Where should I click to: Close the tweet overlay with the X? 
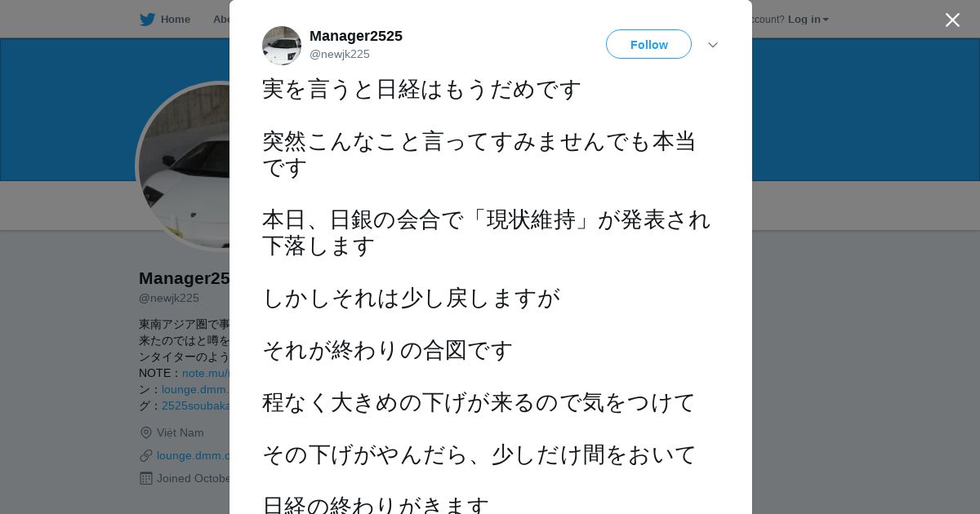point(952,20)
